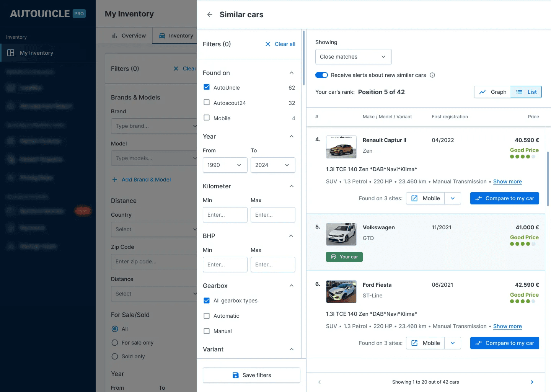Open the Year From 1990 dropdown
The height and width of the screenshot is (392, 551).
[x=225, y=165]
